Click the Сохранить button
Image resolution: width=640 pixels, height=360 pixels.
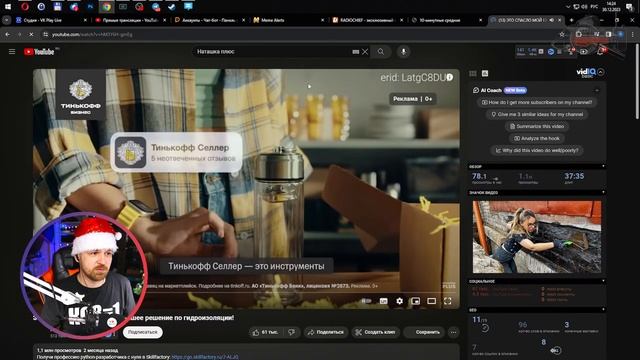[424, 332]
